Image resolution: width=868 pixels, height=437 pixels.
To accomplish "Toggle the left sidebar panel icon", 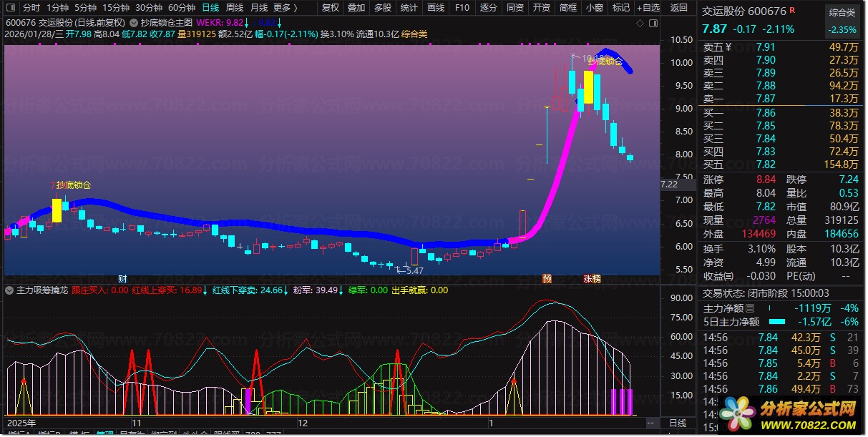I will point(11,8).
